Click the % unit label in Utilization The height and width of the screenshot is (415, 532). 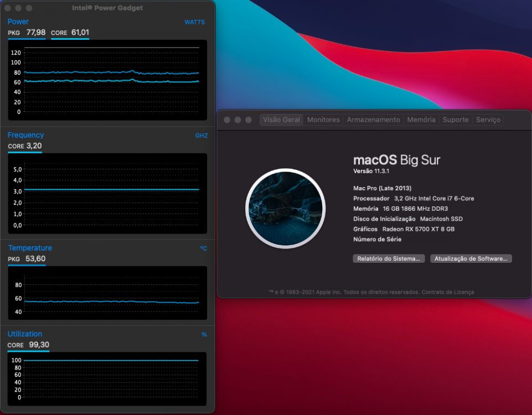pos(204,335)
